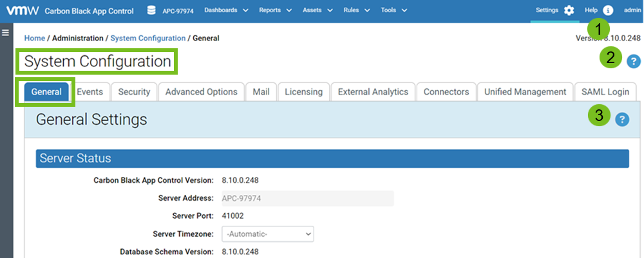Open the admin user menu

pos(632,10)
